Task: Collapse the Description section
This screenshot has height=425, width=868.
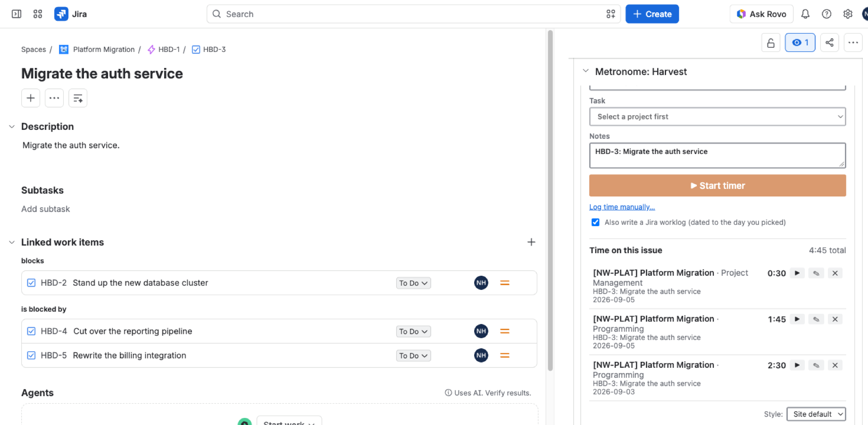Action: coord(12,127)
